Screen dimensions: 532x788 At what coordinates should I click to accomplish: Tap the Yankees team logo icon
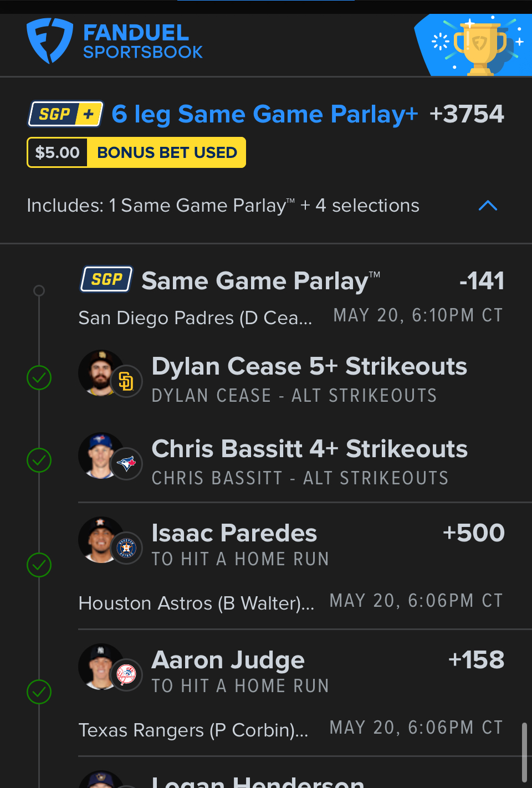(x=126, y=675)
